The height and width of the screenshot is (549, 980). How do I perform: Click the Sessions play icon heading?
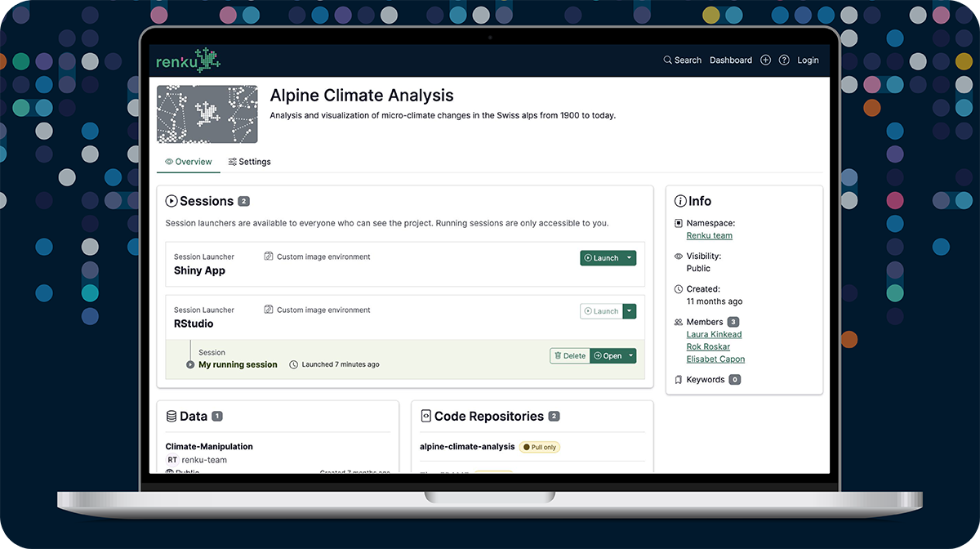171,201
